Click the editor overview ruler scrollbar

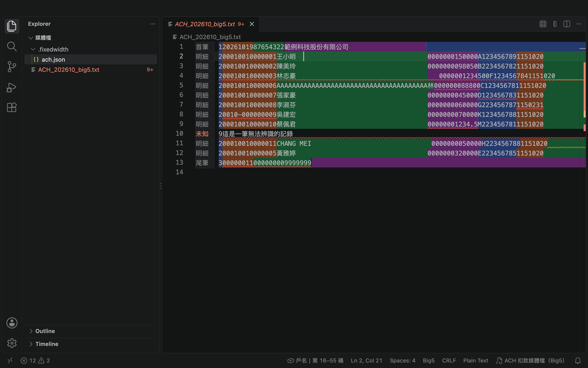(x=582, y=197)
